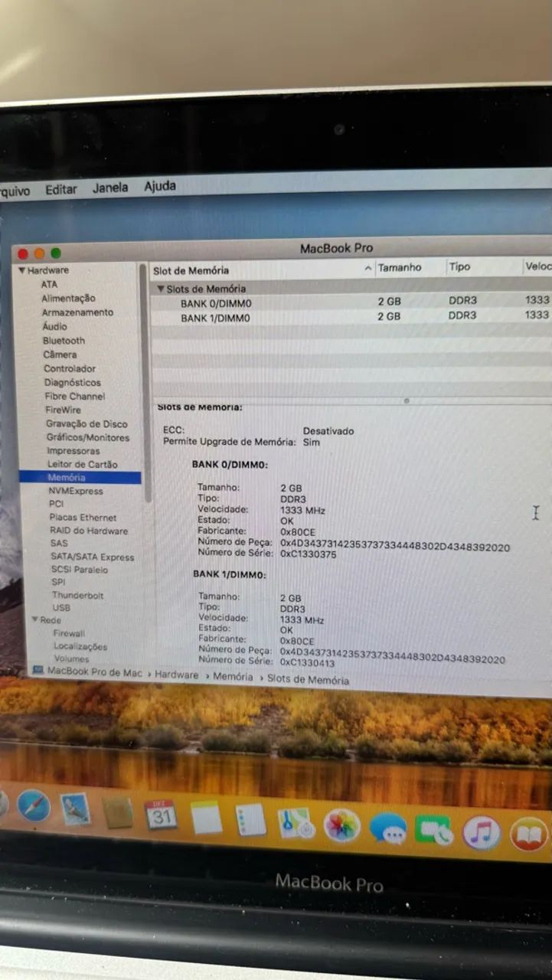
Task: Collapse the Rede section in sidebar
Action: pos(35,619)
